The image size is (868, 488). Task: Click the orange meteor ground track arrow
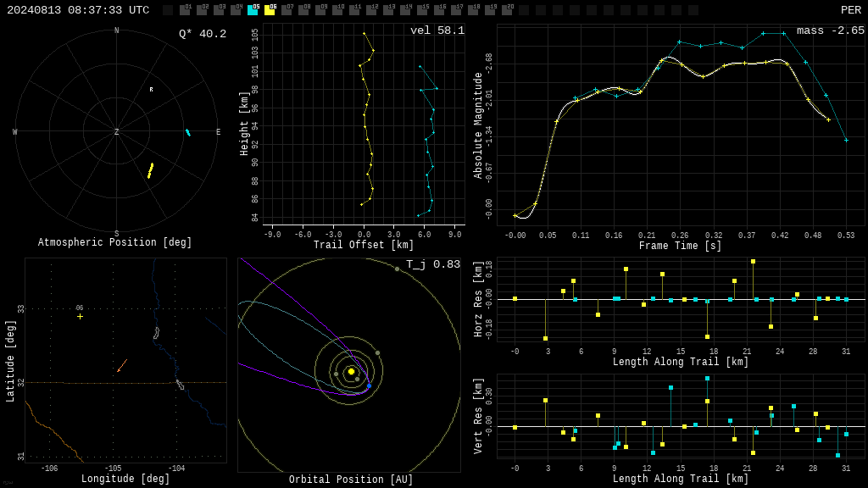coord(122,366)
